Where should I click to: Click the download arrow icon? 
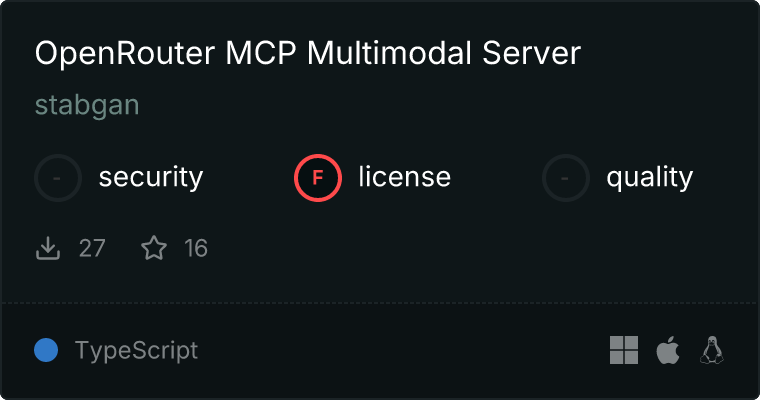48,248
